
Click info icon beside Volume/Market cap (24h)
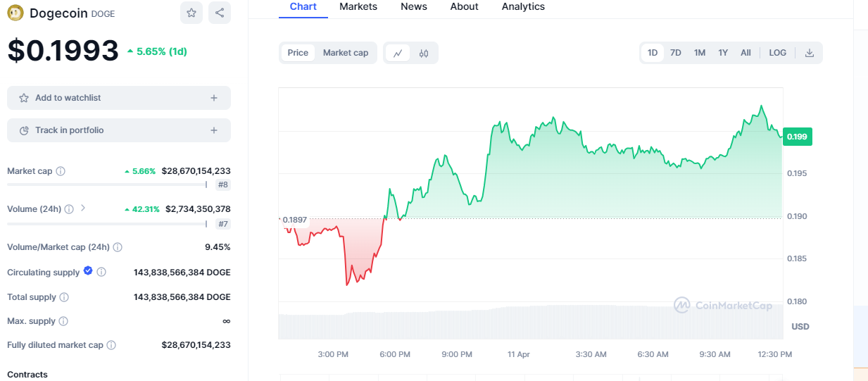click(x=118, y=247)
